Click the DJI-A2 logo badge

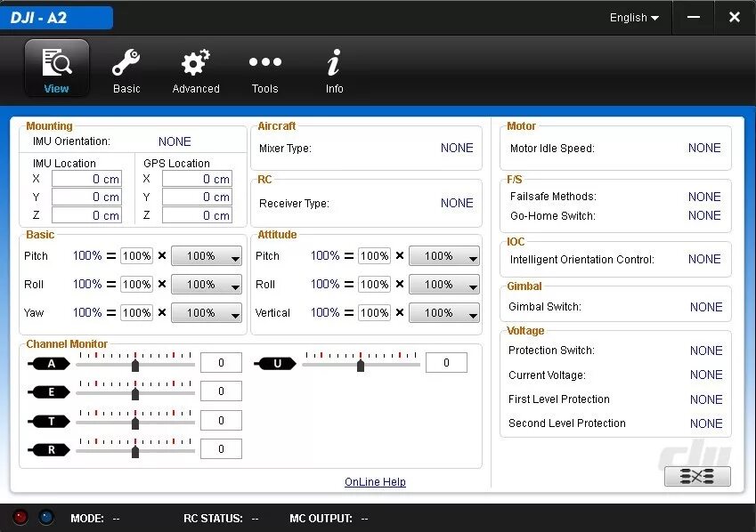pyautogui.click(x=56, y=18)
